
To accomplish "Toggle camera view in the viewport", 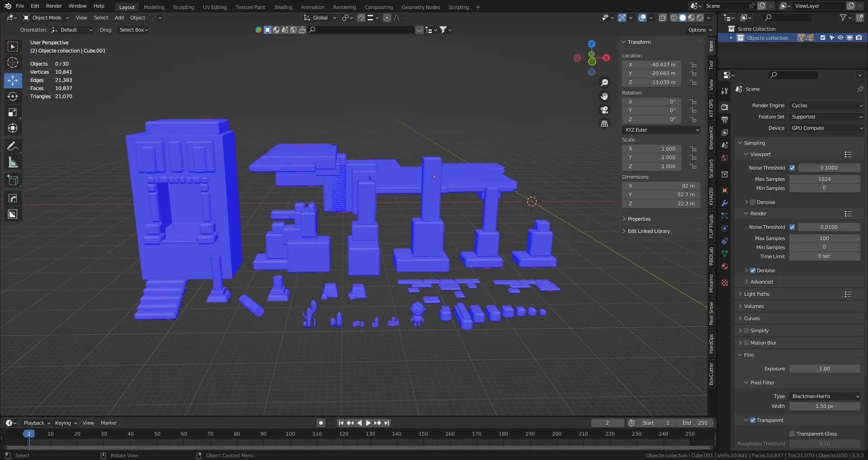I will (604, 110).
